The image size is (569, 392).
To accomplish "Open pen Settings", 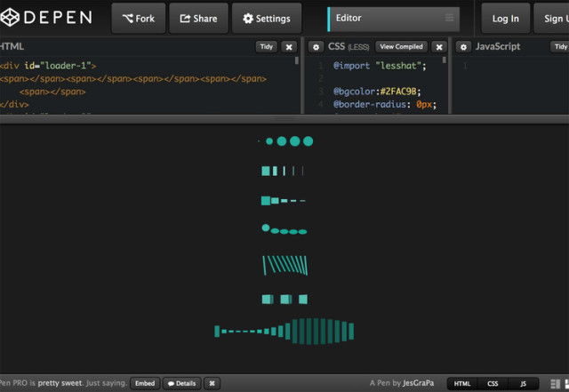I will coord(266,18).
